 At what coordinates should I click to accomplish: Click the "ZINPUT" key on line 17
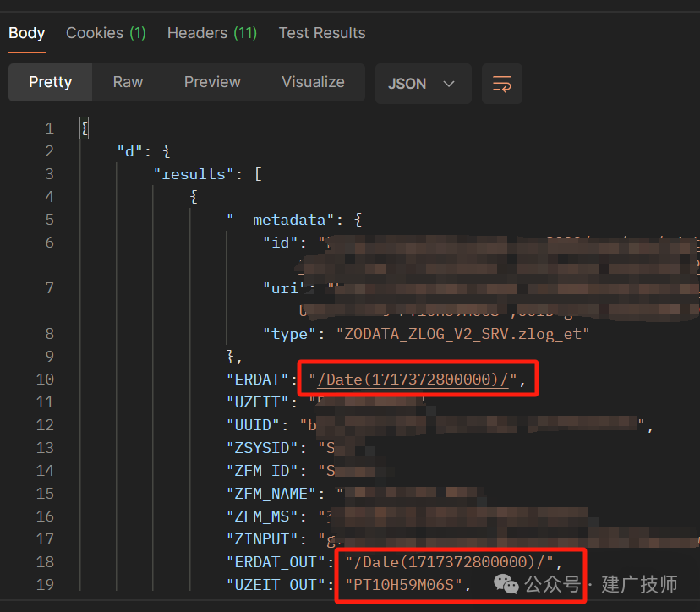pos(262,539)
